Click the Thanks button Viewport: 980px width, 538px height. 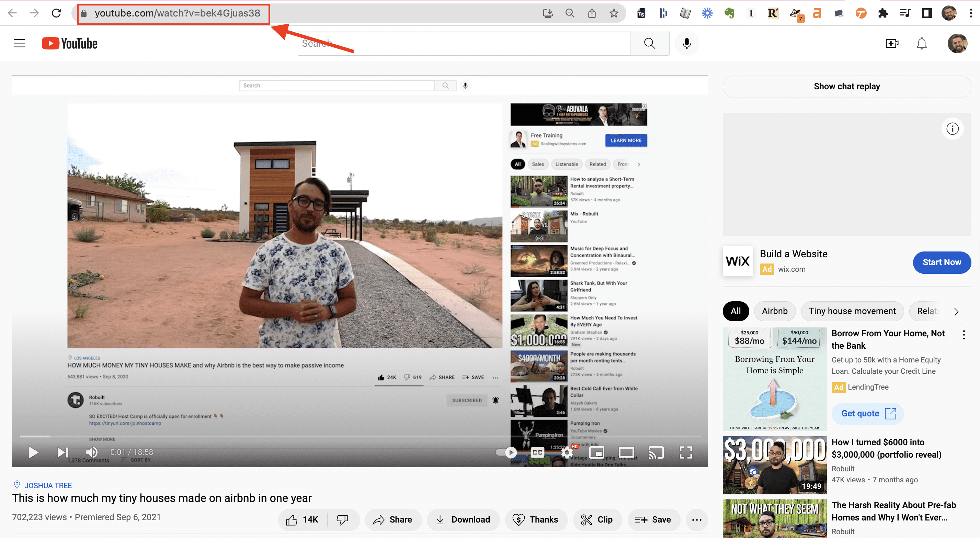click(x=536, y=520)
